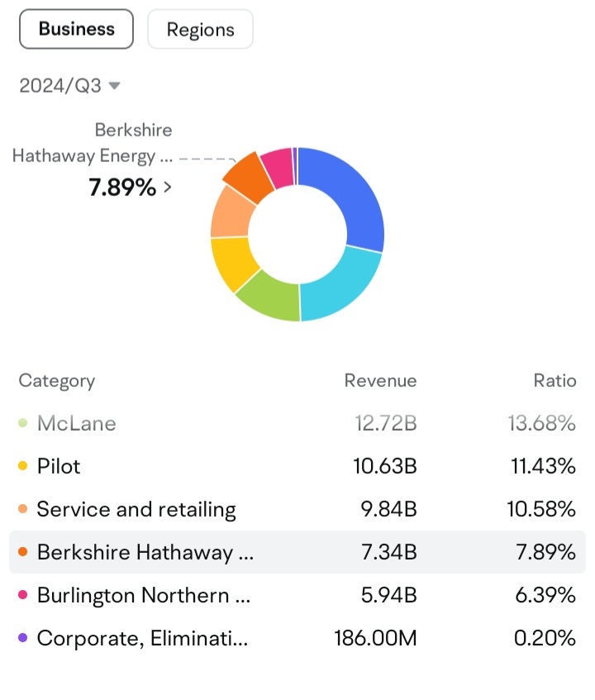Select the thin purple Corporate segment
Screen dimensions: 595x700
(x=294, y=165)
